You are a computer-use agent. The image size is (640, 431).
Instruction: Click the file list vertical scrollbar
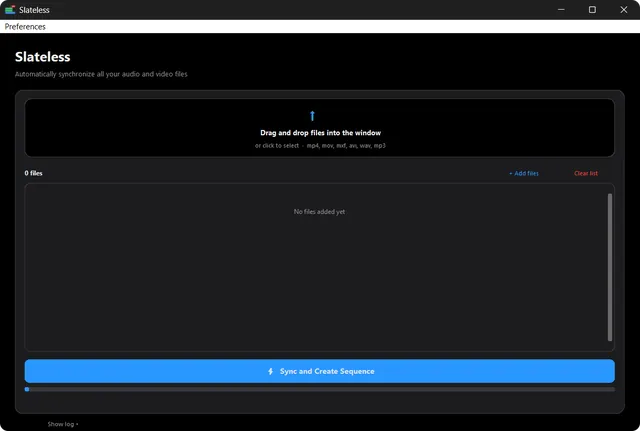[610, 267]
